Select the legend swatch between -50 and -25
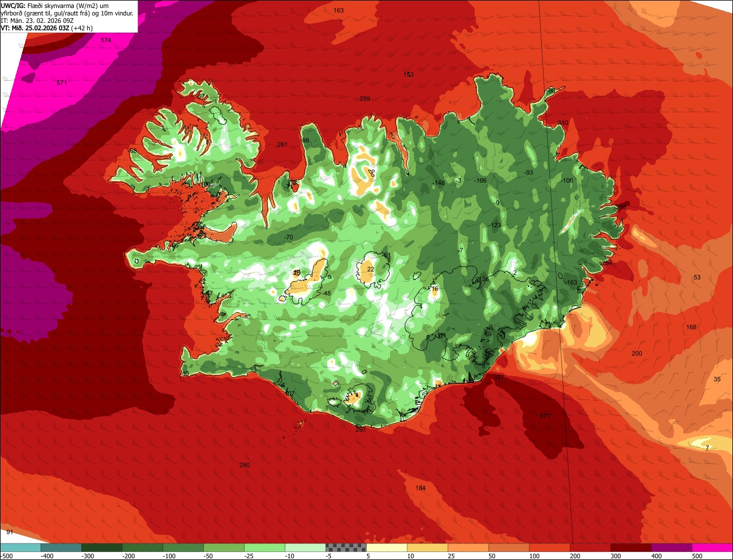733x560 pixels. coord(224,547)
